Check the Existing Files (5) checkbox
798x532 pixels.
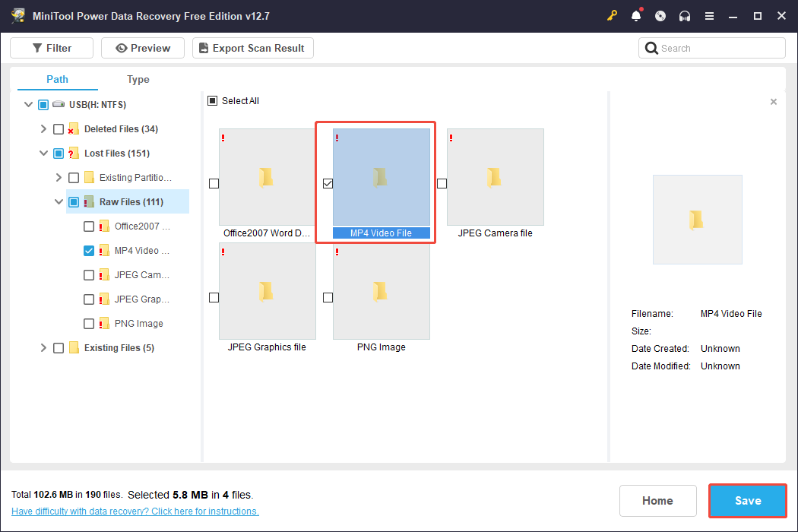tap(59, 348)
